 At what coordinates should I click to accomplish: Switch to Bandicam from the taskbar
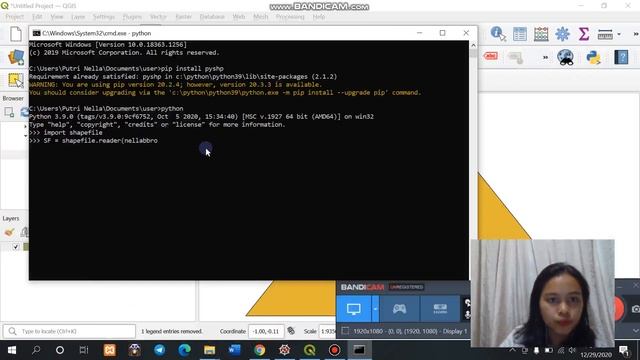pyautogui.click(x=334, y=350)
